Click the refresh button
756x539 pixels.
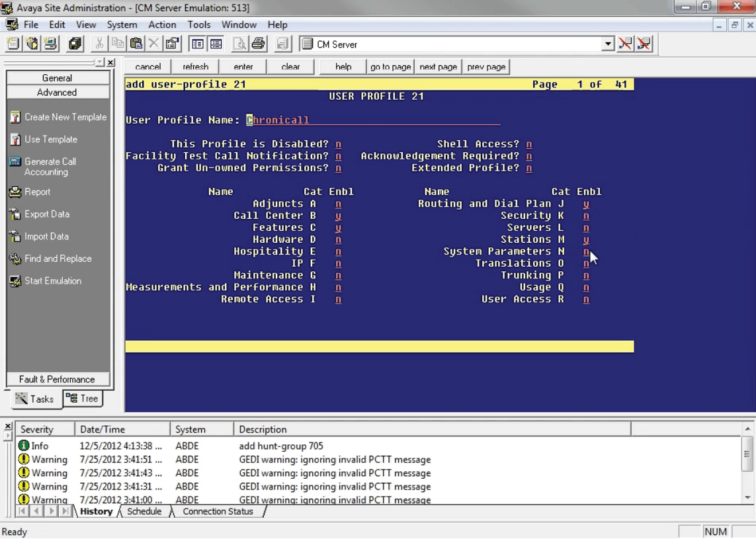196,66
